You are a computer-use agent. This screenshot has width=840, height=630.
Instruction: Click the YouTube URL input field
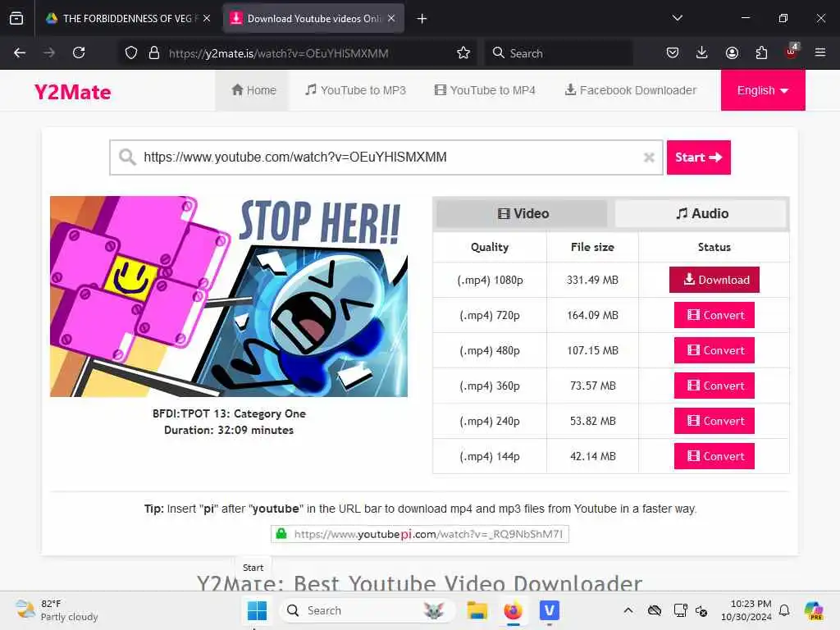[386, 157]
